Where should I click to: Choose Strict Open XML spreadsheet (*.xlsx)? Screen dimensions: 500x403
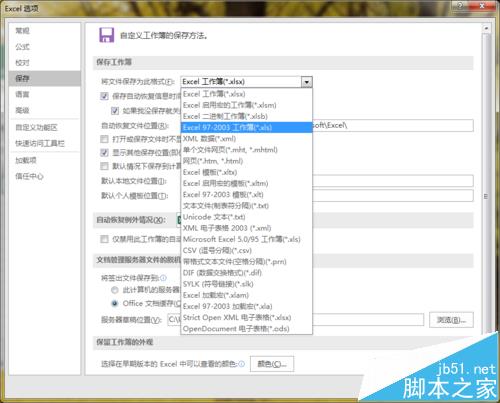tap(247, 317)
